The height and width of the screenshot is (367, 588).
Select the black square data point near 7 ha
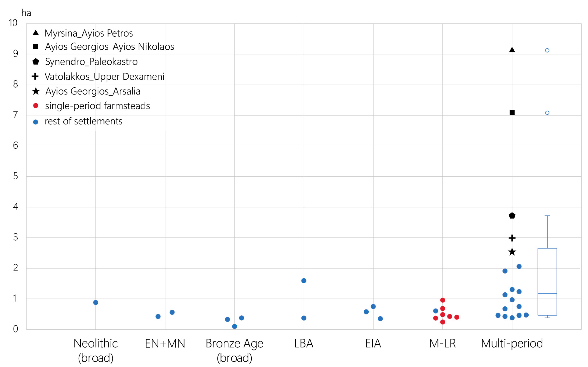click(x=512, y=113)
